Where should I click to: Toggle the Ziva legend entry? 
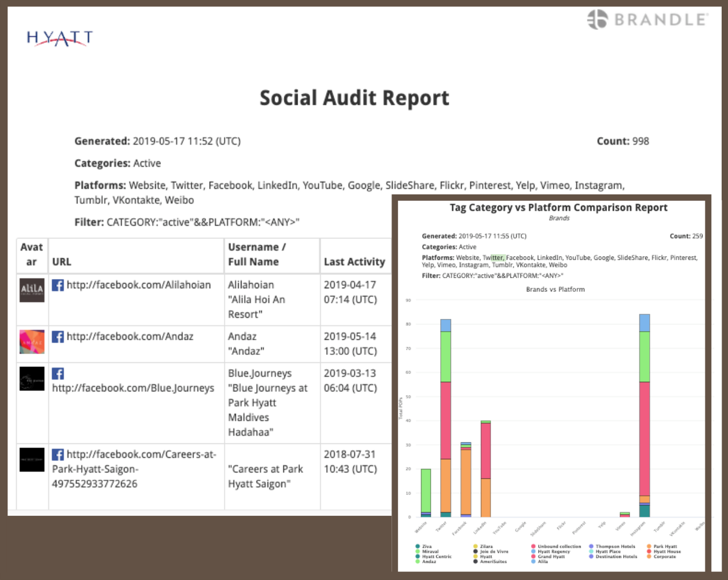(x=423, y=546)
